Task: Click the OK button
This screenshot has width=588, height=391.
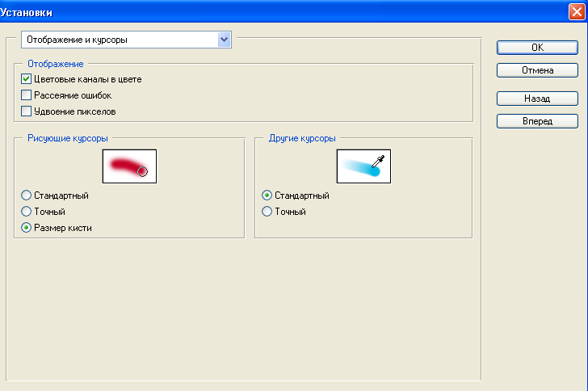Action: (x=537, y=48)
